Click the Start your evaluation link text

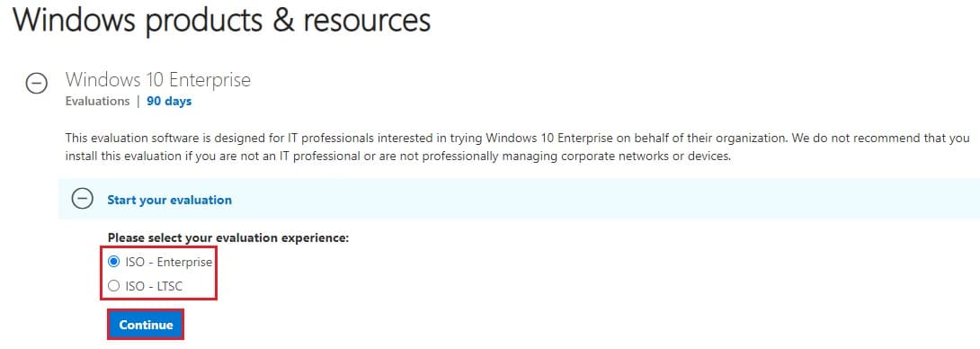169,201
